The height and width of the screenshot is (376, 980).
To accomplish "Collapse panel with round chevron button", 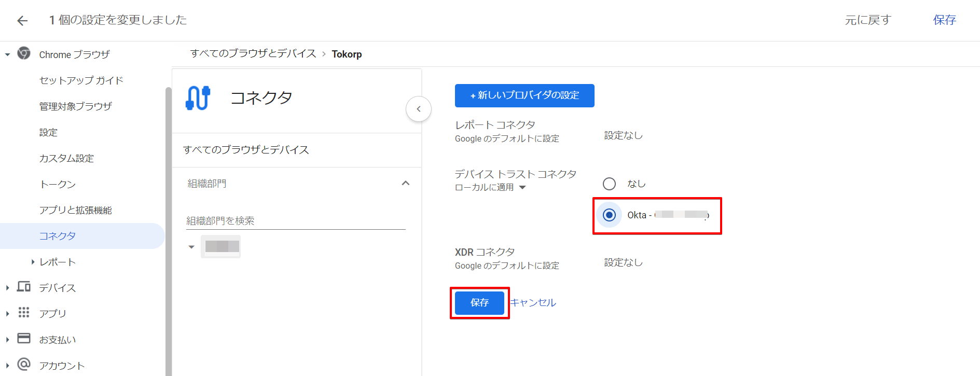I will tap(418, 109).
